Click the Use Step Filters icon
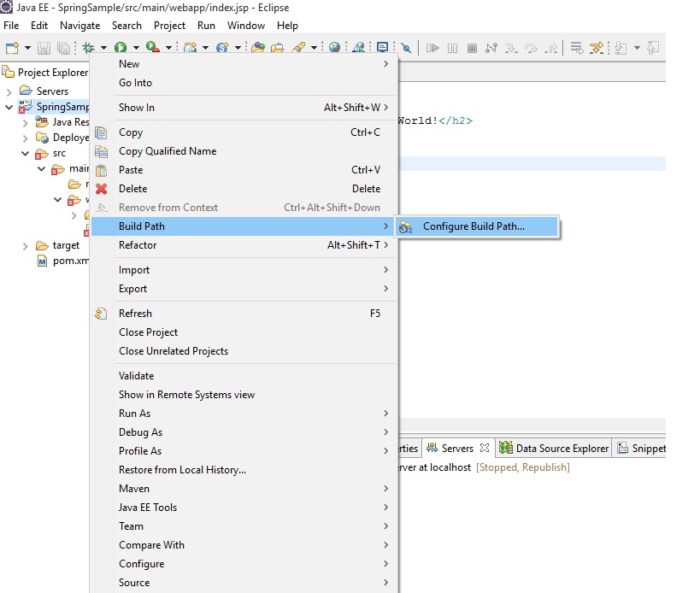Image resolution: width=700 pixels, height=593 pixels. click(597, 48)
